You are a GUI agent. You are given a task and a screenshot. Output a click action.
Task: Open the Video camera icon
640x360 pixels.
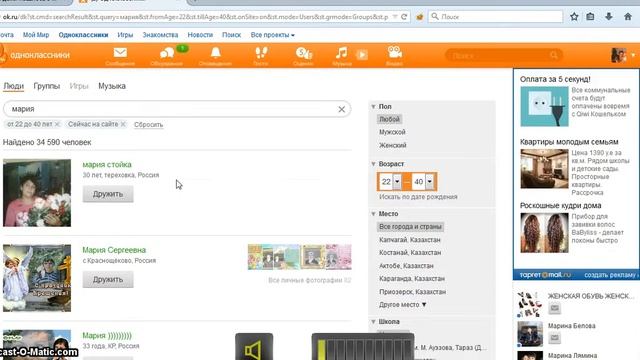[394, 52]
